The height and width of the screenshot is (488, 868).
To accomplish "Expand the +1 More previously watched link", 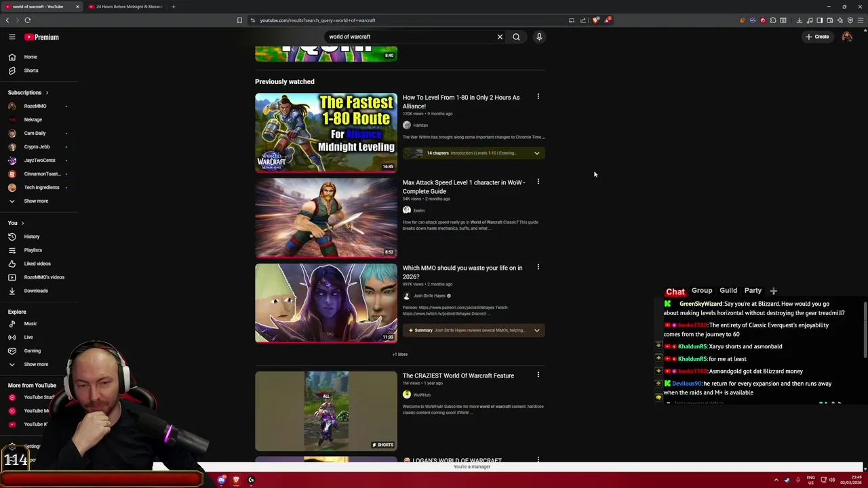I will pyautogui.click(x=400, y=354).
